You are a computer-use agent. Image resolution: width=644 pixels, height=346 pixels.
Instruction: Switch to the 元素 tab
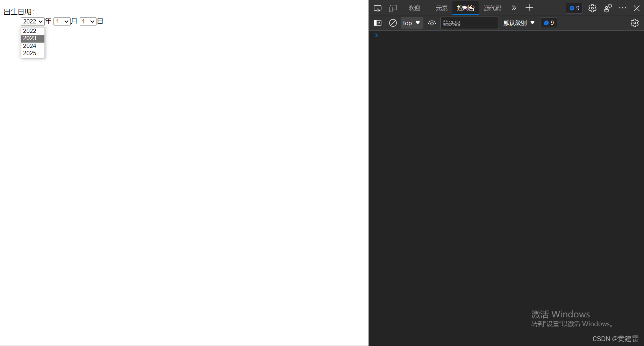coord(441,8)
